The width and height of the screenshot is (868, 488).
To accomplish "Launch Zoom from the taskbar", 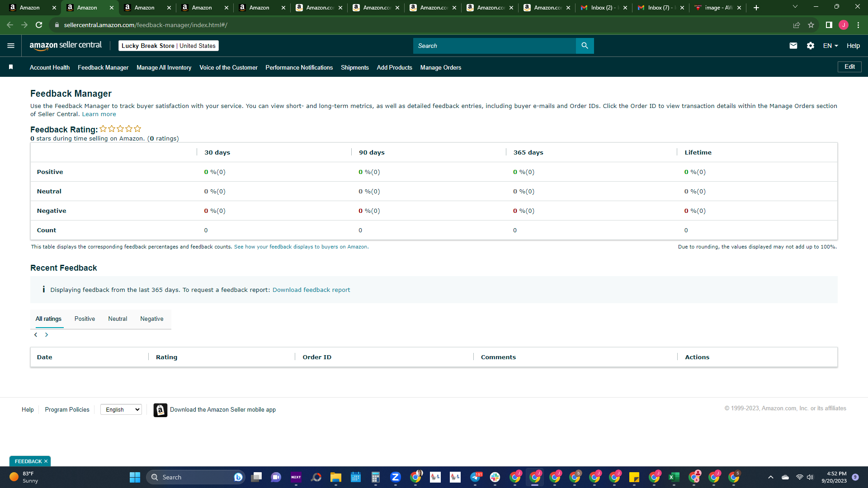I will pyautogui.click(x=396, y=477).
